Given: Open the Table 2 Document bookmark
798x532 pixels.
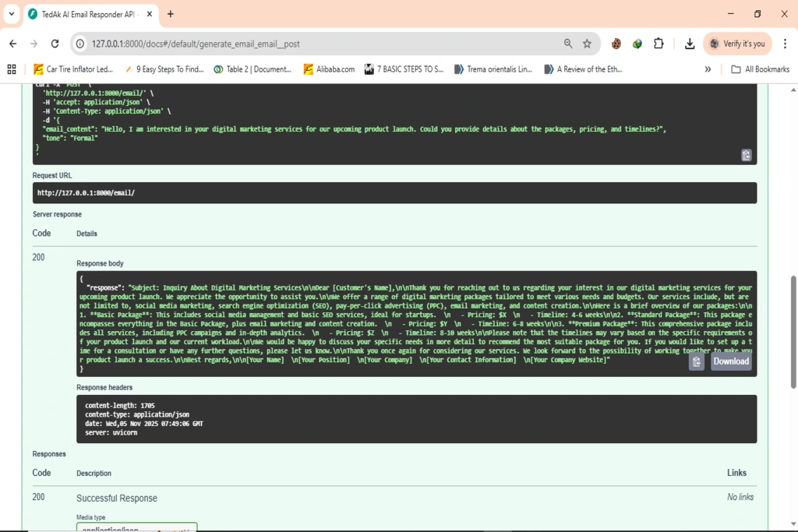Looking at the screenshot, I should [252, 69].
